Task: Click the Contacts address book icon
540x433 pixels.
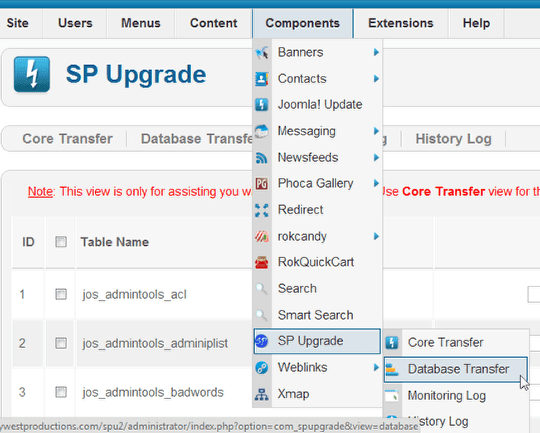Action: coord(262,79)
